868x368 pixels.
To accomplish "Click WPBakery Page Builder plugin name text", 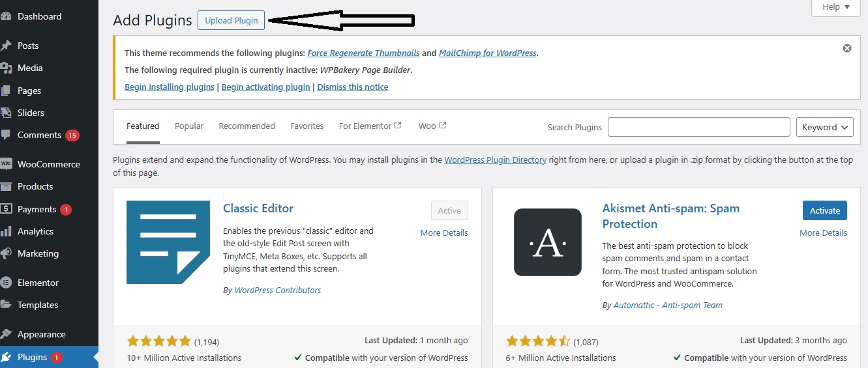I will (365, 70).
